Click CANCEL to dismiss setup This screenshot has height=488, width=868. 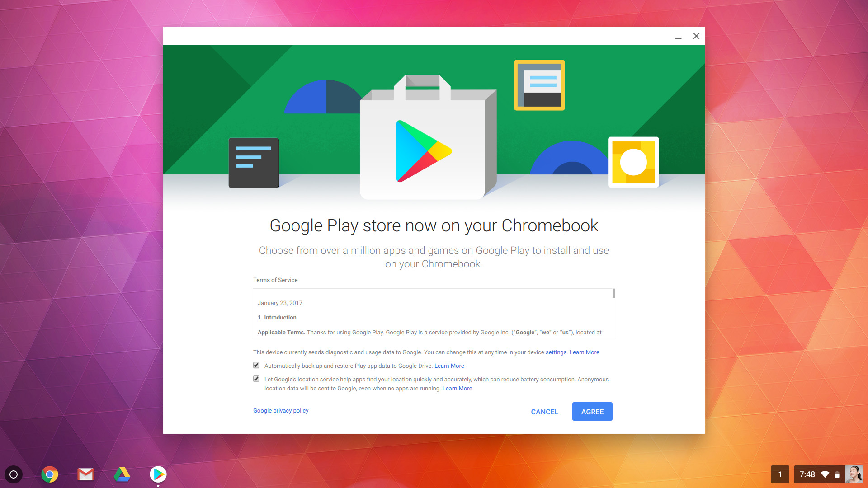(x=544, y=412)
